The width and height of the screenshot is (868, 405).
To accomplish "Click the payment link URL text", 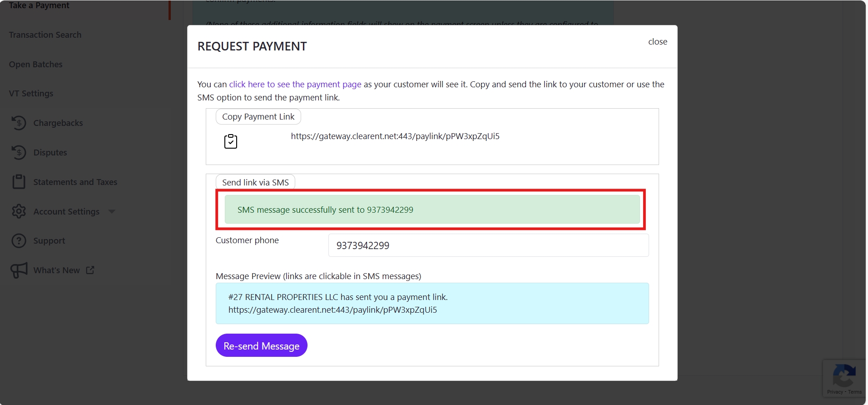I will click(395, 136).
